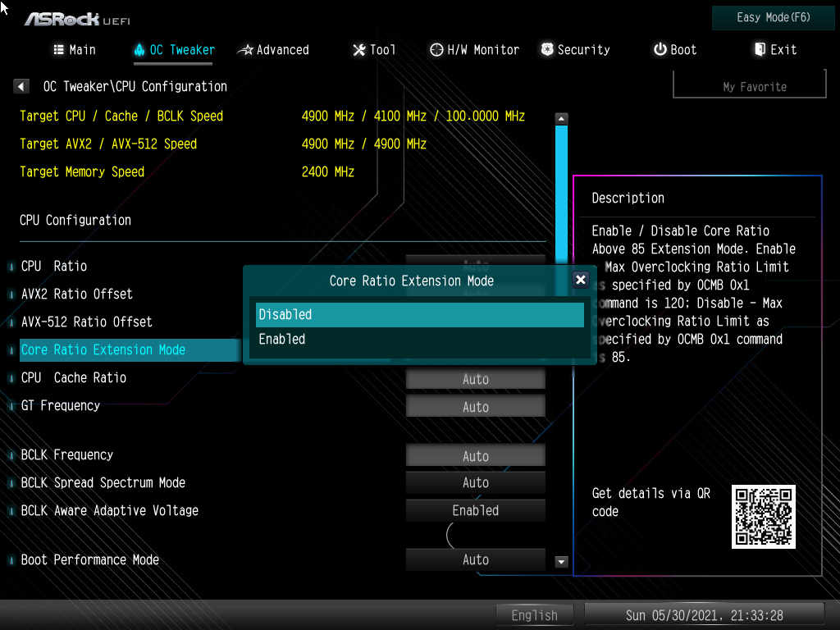The image size is (840, 630).
Task: Click the scrollbar up arrow
Action: [x=561, y=118]
